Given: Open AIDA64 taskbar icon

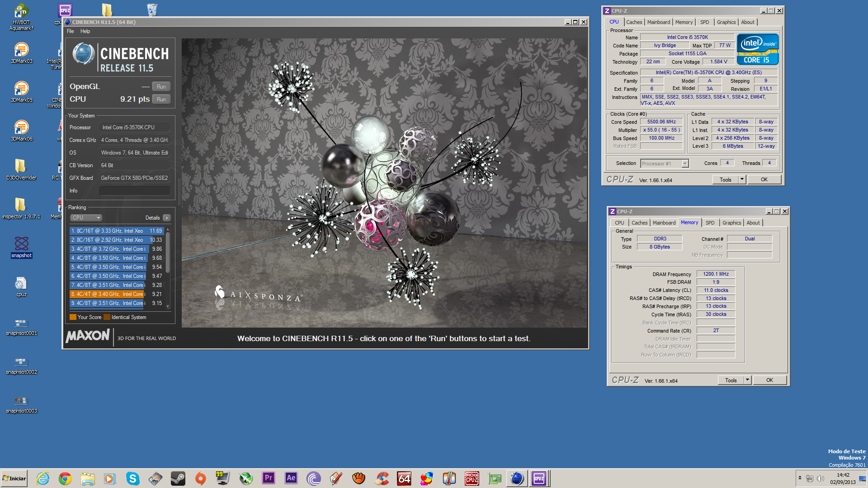Looking at the screenshot, I should pyautogui.click(x=404, y=479).
